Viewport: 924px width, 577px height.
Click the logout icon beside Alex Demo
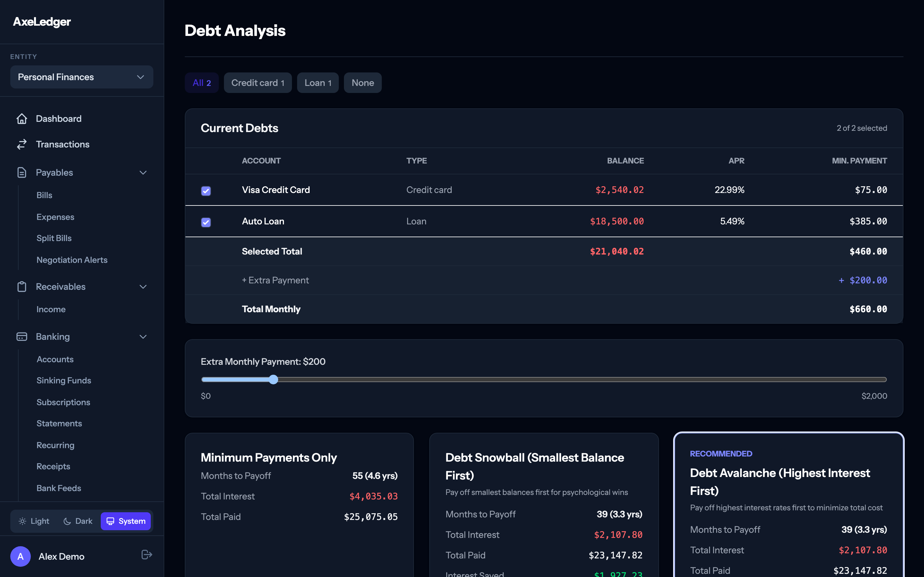coord(147,555)
